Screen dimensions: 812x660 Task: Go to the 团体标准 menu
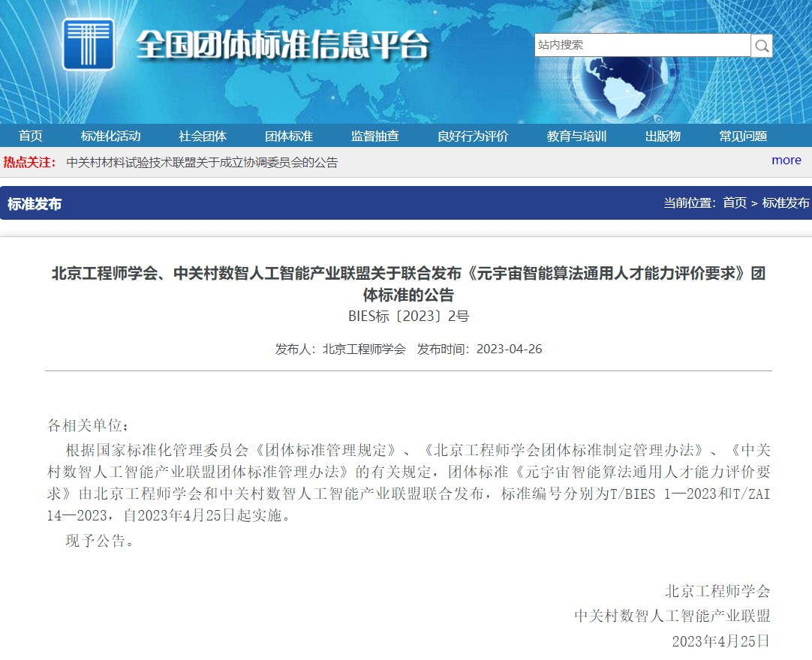tap(289, 136)
